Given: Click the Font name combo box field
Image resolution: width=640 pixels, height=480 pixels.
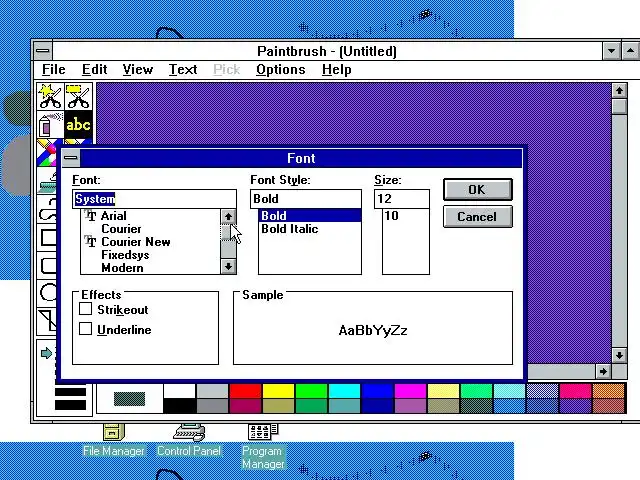Looking at the screenshot, I should (154, 199).
